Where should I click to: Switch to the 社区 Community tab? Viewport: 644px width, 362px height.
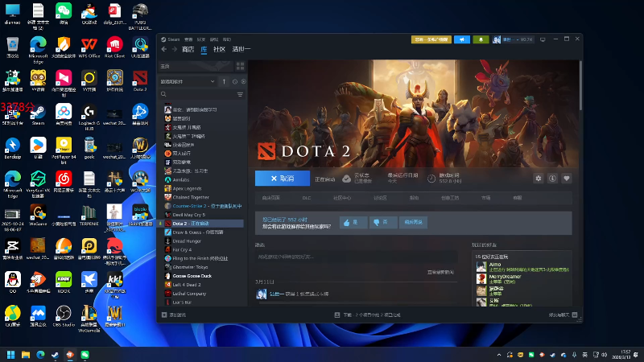[x=219, y=49]
